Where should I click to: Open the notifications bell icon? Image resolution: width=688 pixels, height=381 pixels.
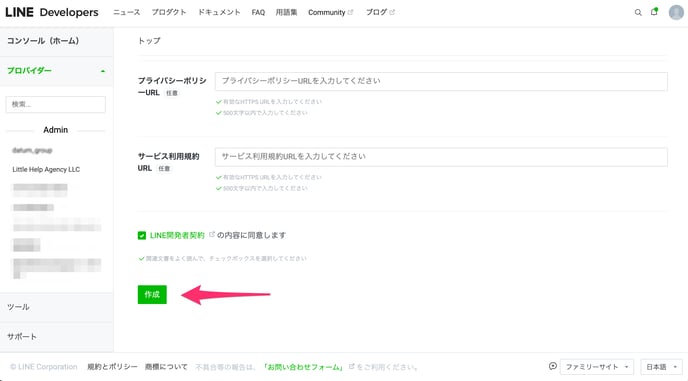[x=654, y=12]
